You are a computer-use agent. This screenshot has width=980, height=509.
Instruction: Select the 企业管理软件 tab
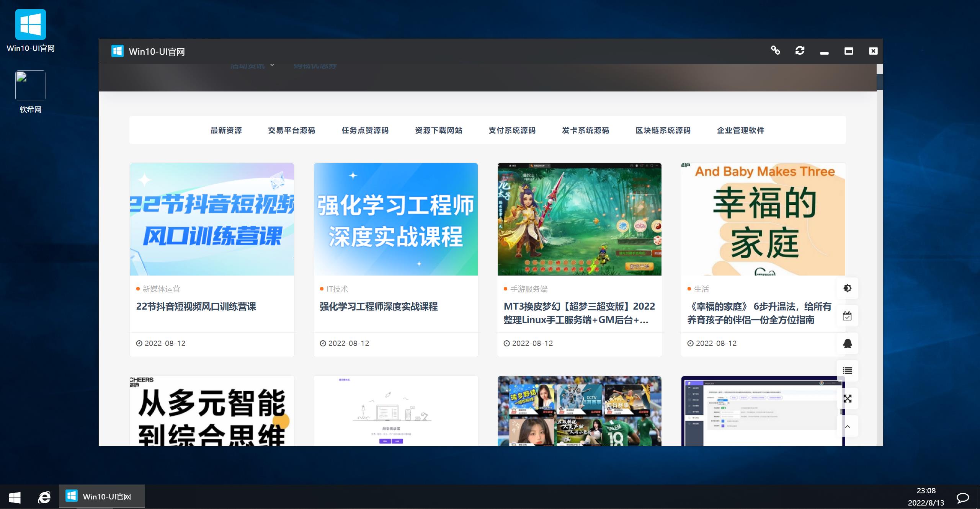[741, 131]
